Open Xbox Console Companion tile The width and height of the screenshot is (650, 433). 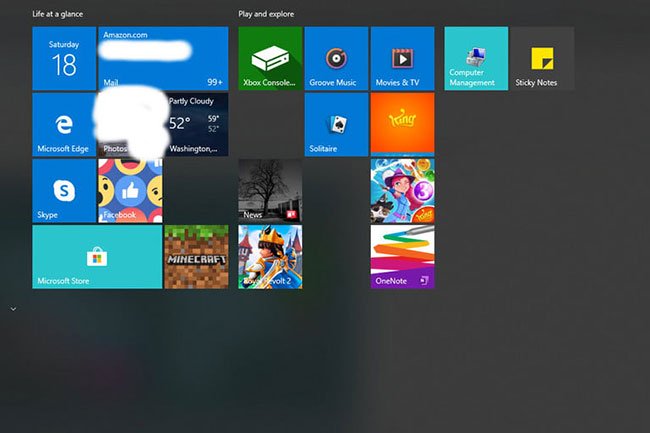tap(270, 58)
